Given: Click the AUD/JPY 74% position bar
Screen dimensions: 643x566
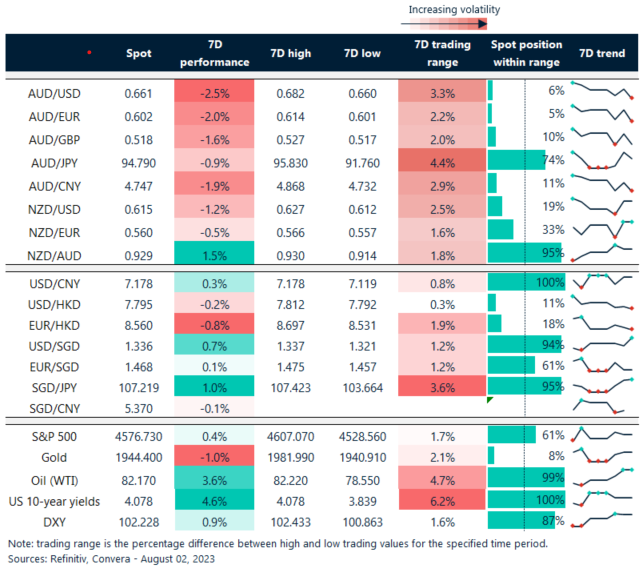Looking at the screenshot, I should point(517,160).
